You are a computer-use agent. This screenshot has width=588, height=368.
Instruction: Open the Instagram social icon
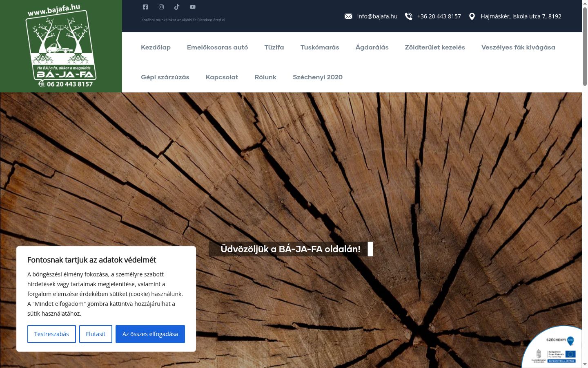tap(161, 7)
